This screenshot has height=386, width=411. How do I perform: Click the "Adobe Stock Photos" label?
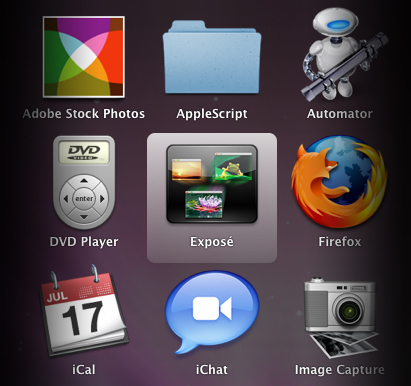(x=84, y=114)
